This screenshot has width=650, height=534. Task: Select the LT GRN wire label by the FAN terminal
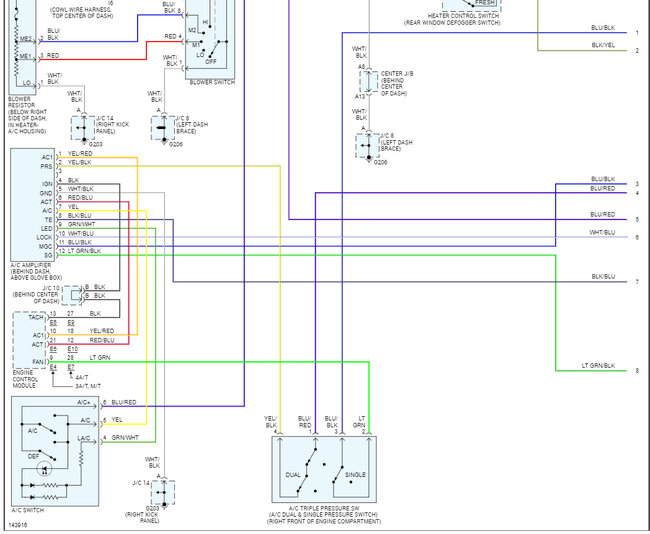point(100,357)
